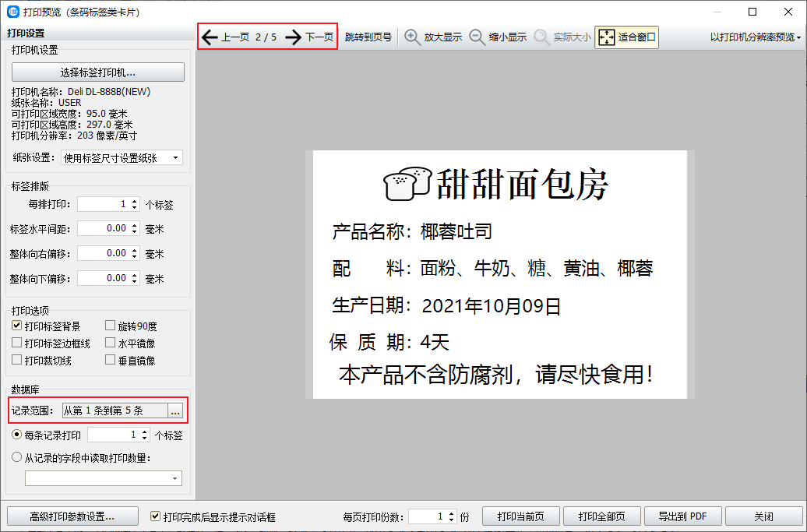Screen dimensions: 807x532
Task: Expand printer resolution preview dropdown
Action: [756, 37]
